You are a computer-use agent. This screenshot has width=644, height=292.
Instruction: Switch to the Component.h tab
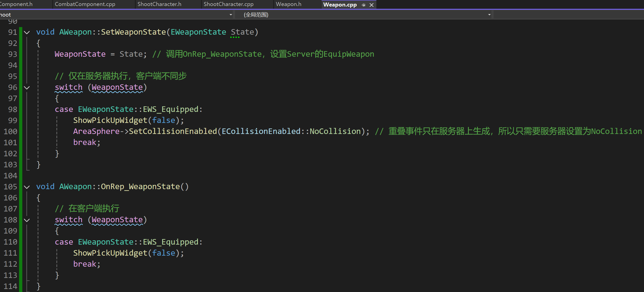[x=16, y=4]
